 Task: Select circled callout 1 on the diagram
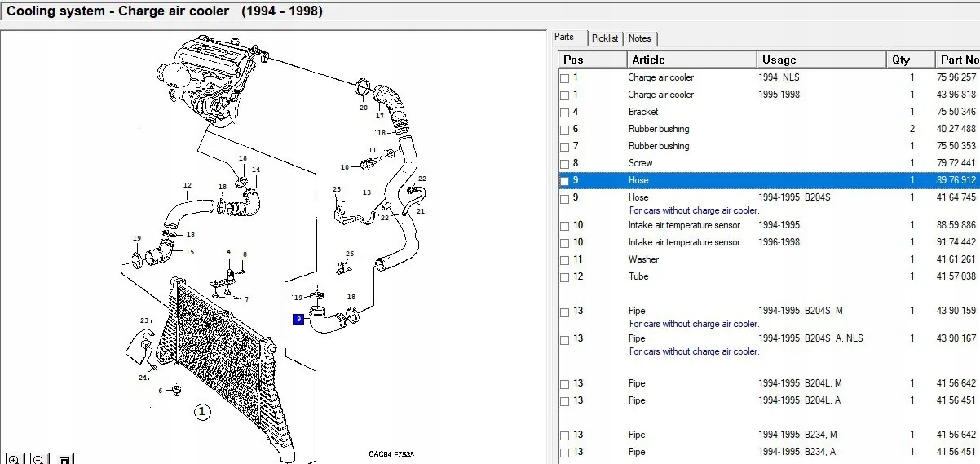(x=201, y=412)
